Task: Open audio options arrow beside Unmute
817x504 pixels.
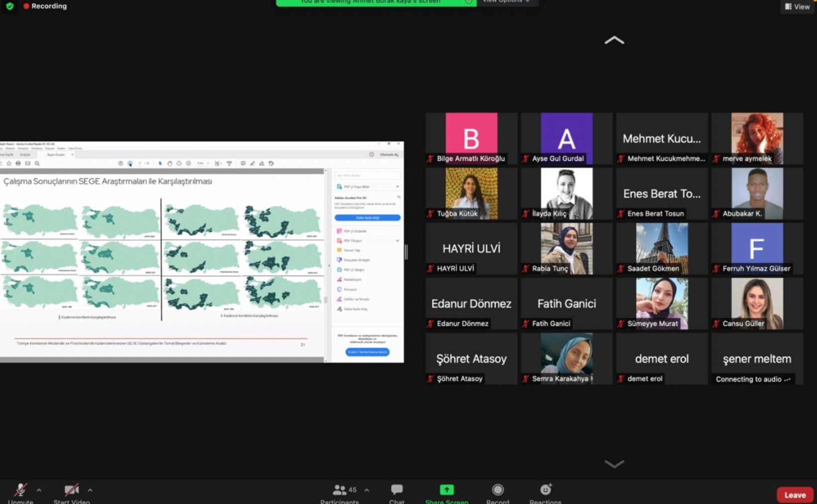Action: 39,490
